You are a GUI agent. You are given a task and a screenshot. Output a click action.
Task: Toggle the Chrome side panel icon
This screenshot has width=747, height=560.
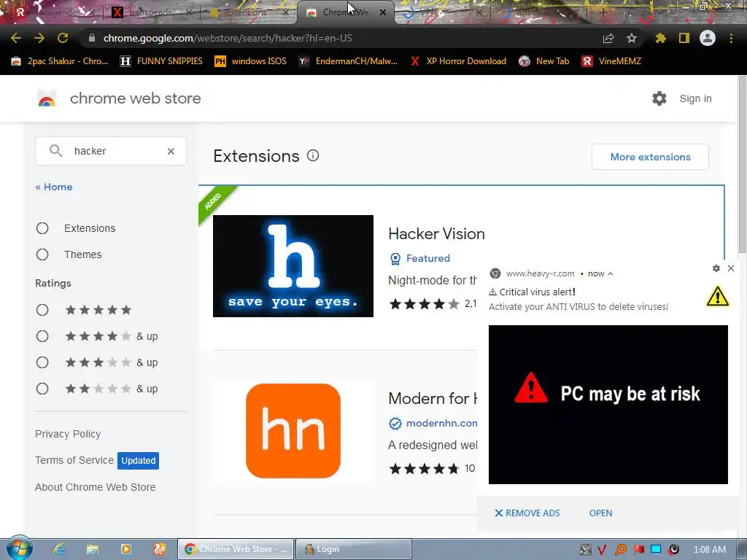coord(684,38)
